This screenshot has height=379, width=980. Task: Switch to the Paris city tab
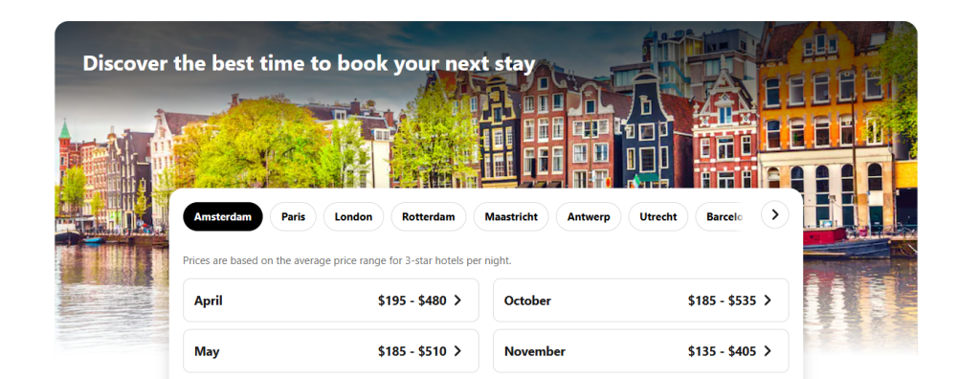tap(293, 217)
